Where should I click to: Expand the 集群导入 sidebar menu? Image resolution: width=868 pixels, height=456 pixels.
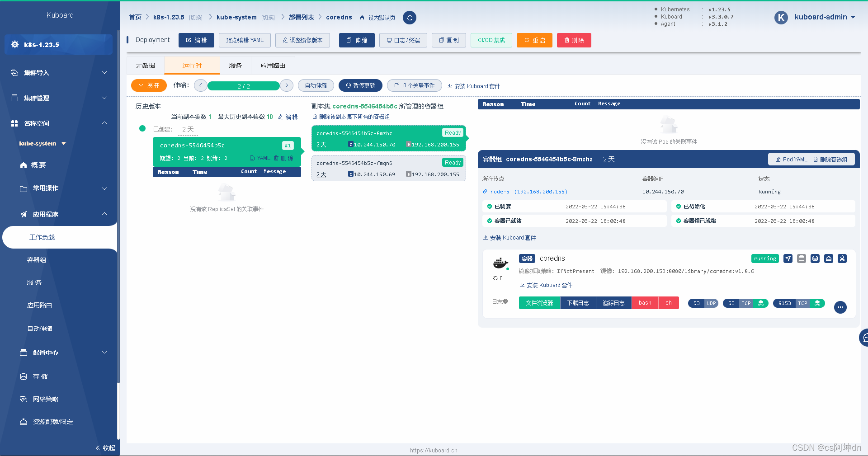[x=58, y=73]
